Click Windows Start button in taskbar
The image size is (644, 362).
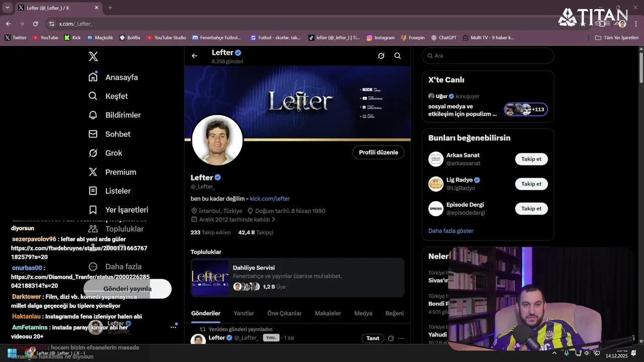(12, 353)
